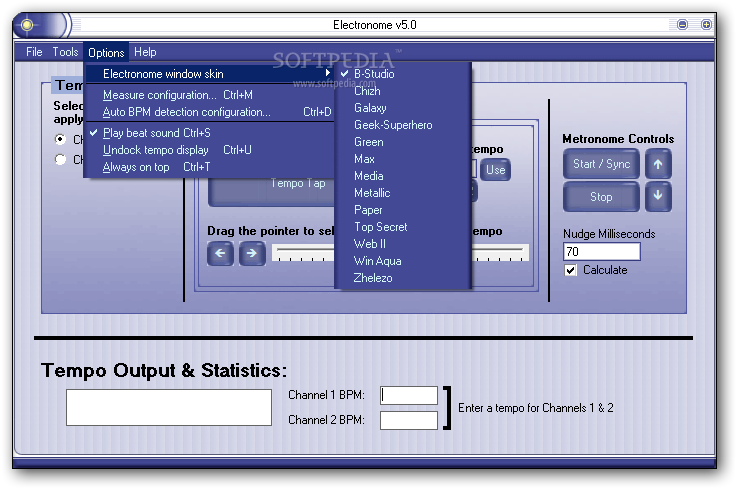Click the Start / Sync button
The width and height of the screenshot is (737, 489).
[602, 164]
